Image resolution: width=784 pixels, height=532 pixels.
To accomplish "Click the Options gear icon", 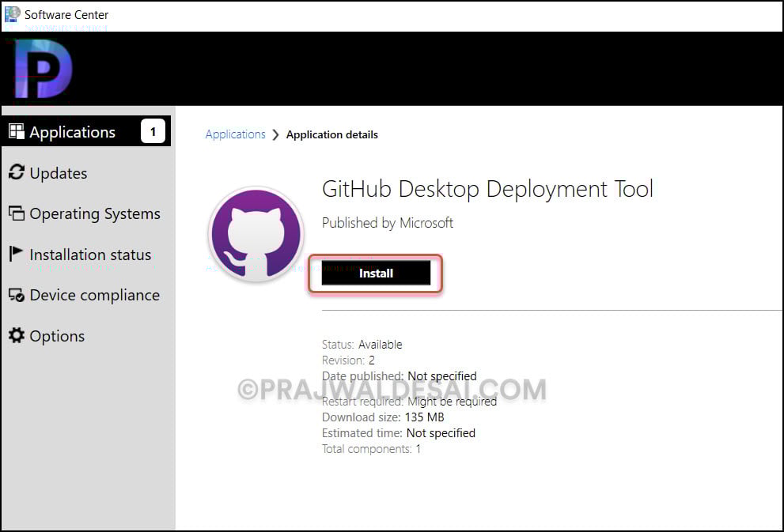I will (x=17, y=335).
